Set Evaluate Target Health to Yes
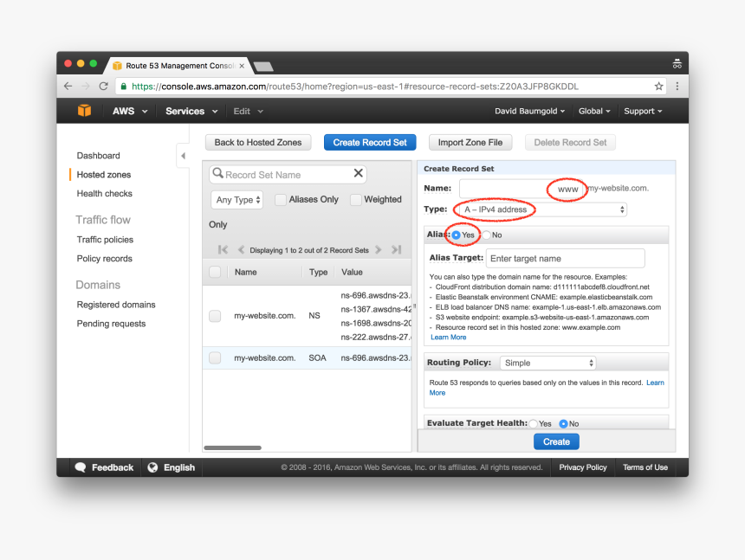Image resolution: width=745 pixels, height=560 pixels. pyautogui.click(x=534, y=424)
